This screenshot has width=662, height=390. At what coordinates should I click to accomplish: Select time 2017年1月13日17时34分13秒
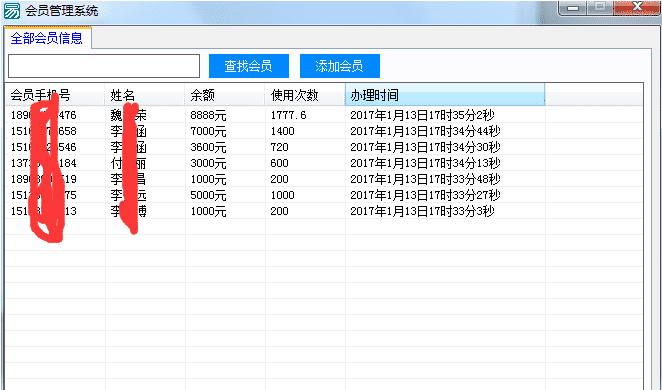[x=425, y=163]
